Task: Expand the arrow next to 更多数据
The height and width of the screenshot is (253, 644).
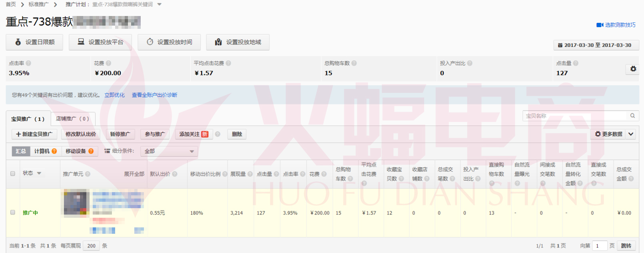Action: pyautogui.click(x=631, y=134)
